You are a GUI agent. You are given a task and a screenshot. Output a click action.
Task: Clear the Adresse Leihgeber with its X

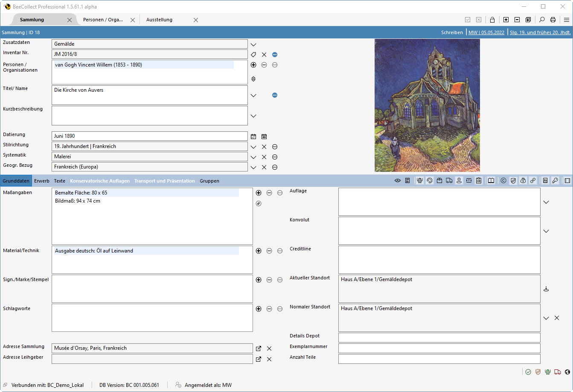269,359
